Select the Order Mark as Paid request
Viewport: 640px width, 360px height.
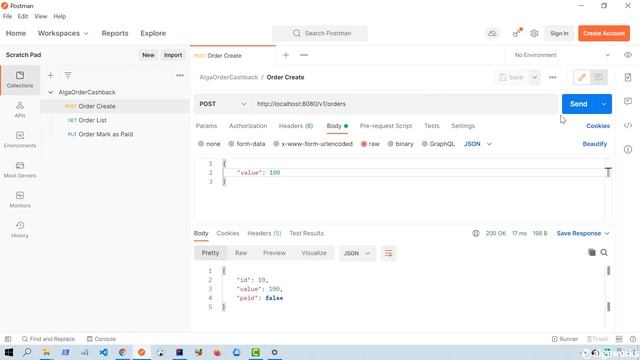tap(100, 134)
